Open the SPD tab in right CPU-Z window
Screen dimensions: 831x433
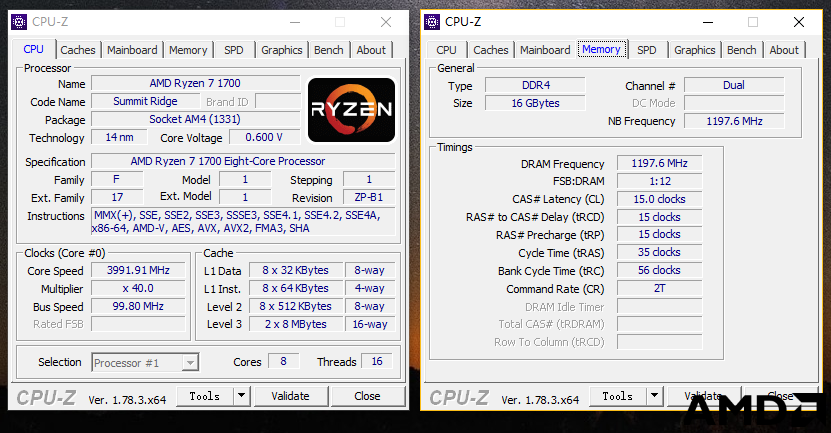[x=647, y=50]
